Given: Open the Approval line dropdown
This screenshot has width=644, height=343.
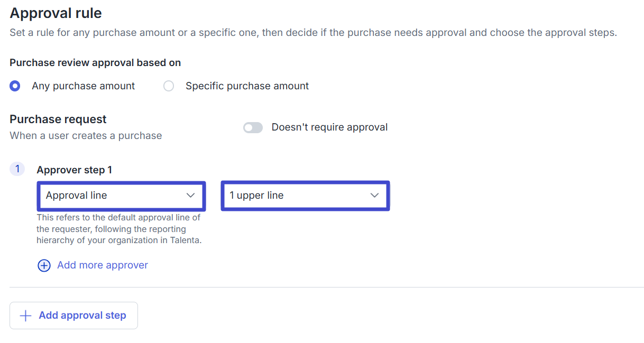Looking at the screenshot, I should tap(121, 196).
